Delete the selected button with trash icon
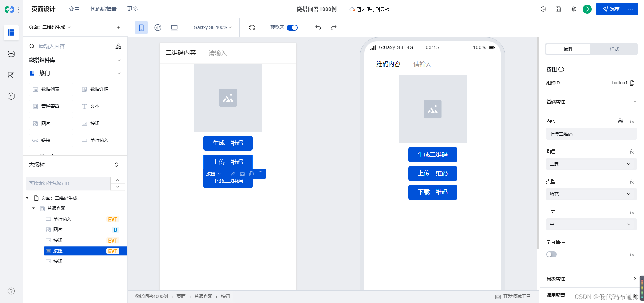Viewport: 644px width, 303px height. tap(260, 174)
